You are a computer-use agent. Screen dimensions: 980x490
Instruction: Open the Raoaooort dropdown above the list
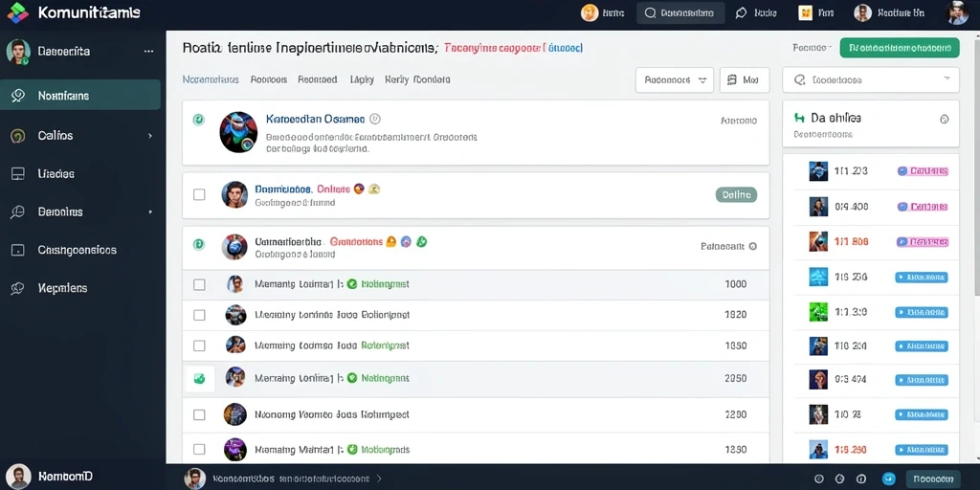pos(675,80)
